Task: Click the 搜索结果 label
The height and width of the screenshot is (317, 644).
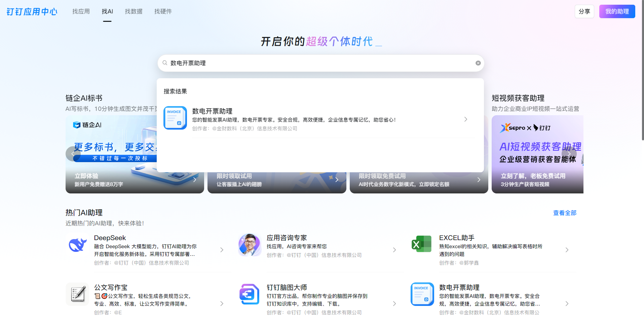Action: [x=175, y=91]
